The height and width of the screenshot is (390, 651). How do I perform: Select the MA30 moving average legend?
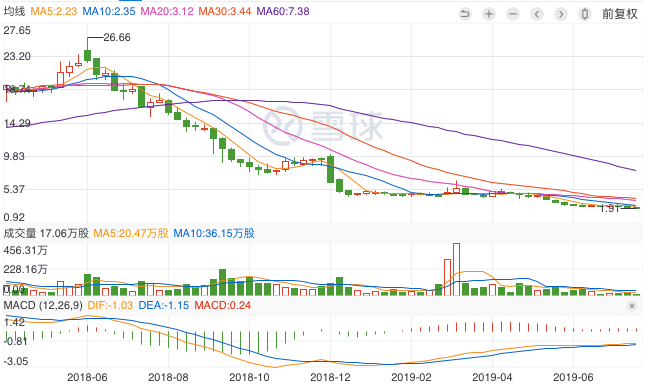pyautogui.click(x=225, y=11)
